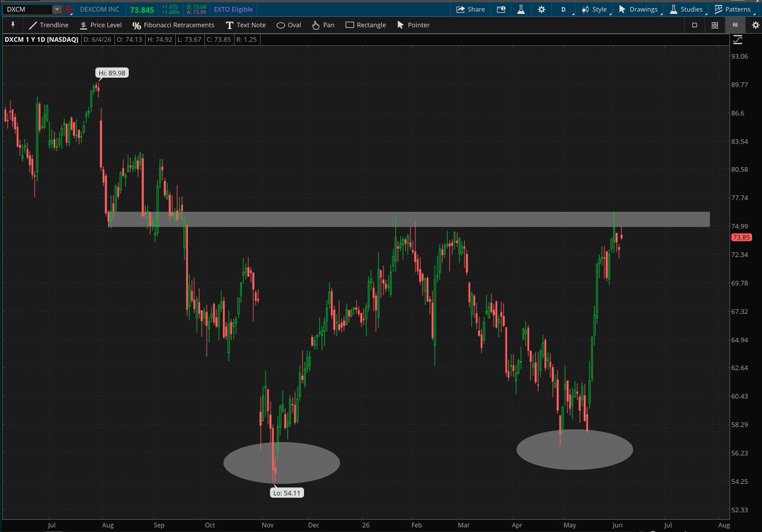Click the Mar time axis label
The image size is (762, 532).
point(464,526)
